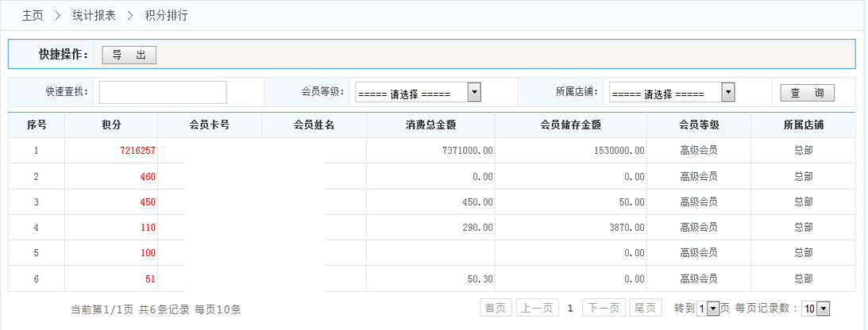Open the 会员等级 dropdown
This screenshot has height=330, width=868.
(x=418, y=93)
